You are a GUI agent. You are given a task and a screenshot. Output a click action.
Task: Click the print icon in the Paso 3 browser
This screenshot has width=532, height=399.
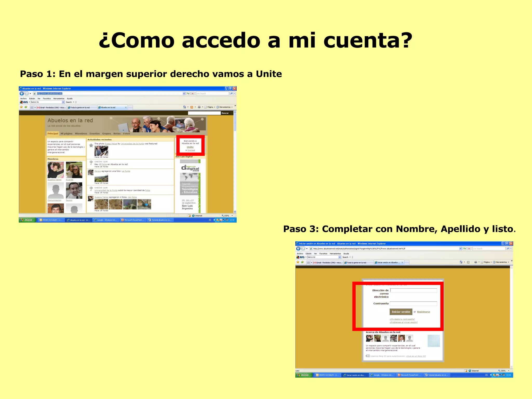(476, 262)
